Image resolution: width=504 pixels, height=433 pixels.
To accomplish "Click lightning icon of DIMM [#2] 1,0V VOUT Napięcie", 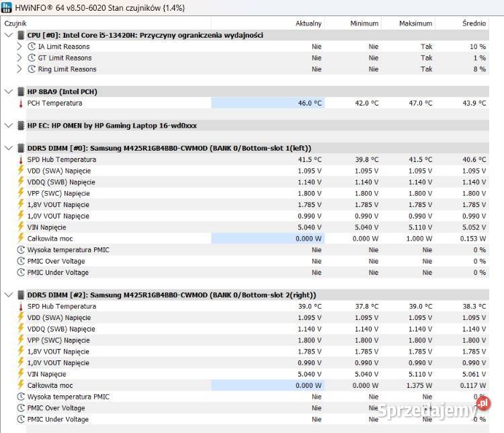I will [21, 362].
